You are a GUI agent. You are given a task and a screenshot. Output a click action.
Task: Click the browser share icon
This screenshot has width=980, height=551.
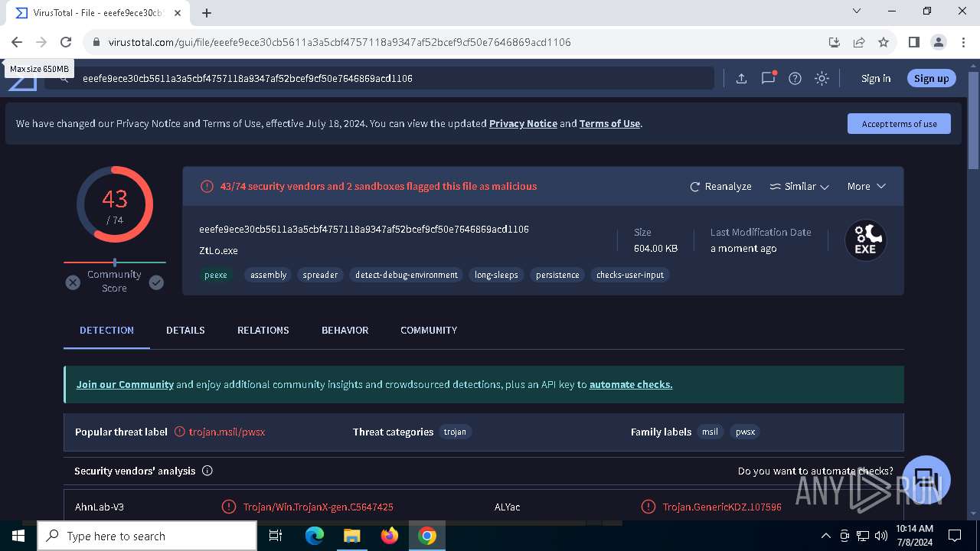coord(859,42)
